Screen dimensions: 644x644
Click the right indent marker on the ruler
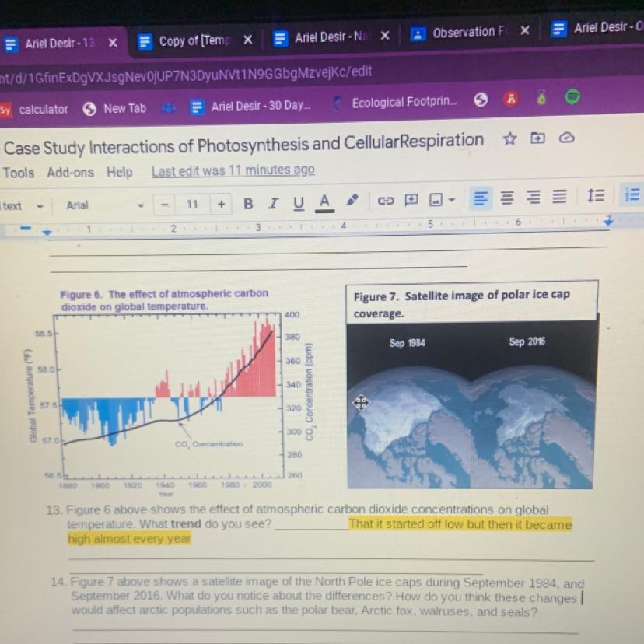click(608, 221)
